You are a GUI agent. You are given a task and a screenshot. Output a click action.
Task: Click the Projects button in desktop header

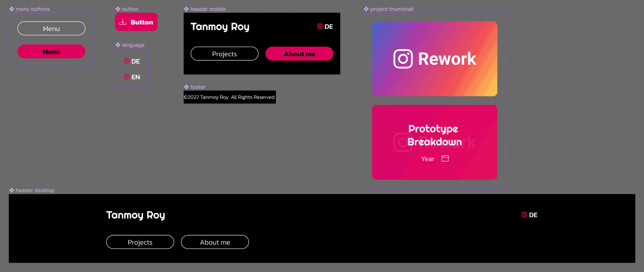pos(140,242)
